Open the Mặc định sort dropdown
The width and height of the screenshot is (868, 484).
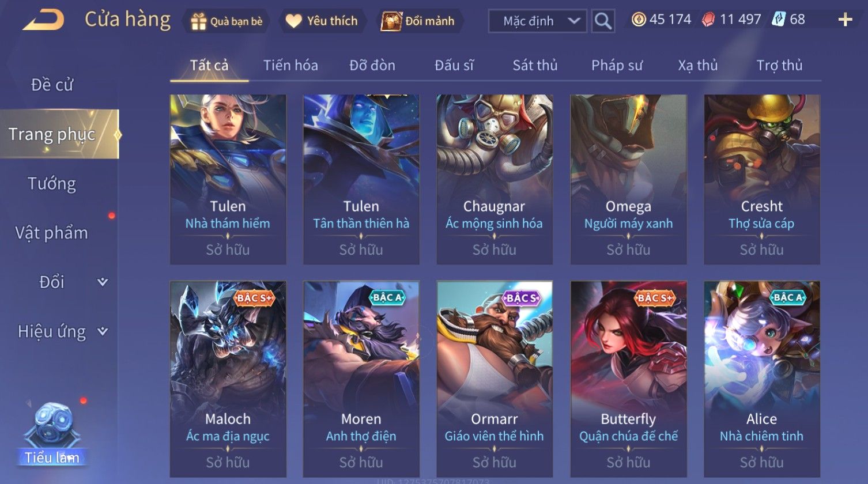(x=537, y=21)
